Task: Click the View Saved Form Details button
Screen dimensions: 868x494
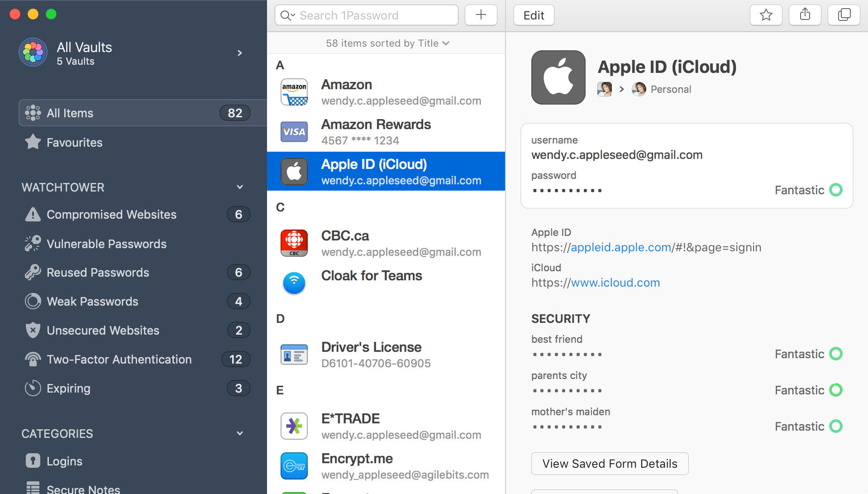Action: click(x=610, y=463)
